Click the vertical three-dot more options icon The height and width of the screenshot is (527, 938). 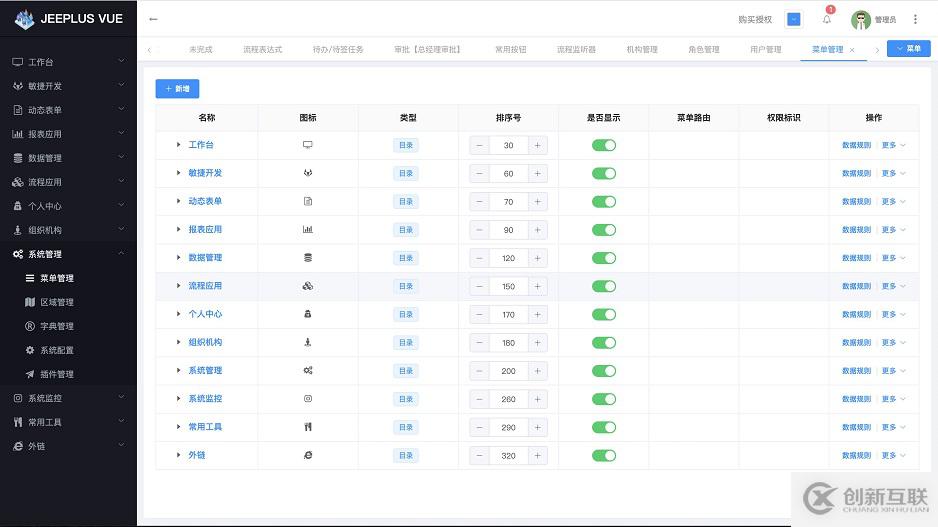(x=915, y=19)
